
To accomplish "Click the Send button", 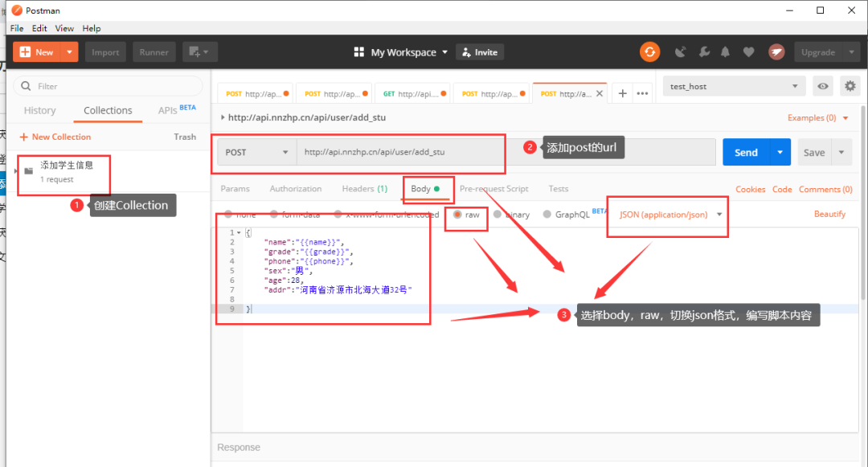I will [746, 151].
